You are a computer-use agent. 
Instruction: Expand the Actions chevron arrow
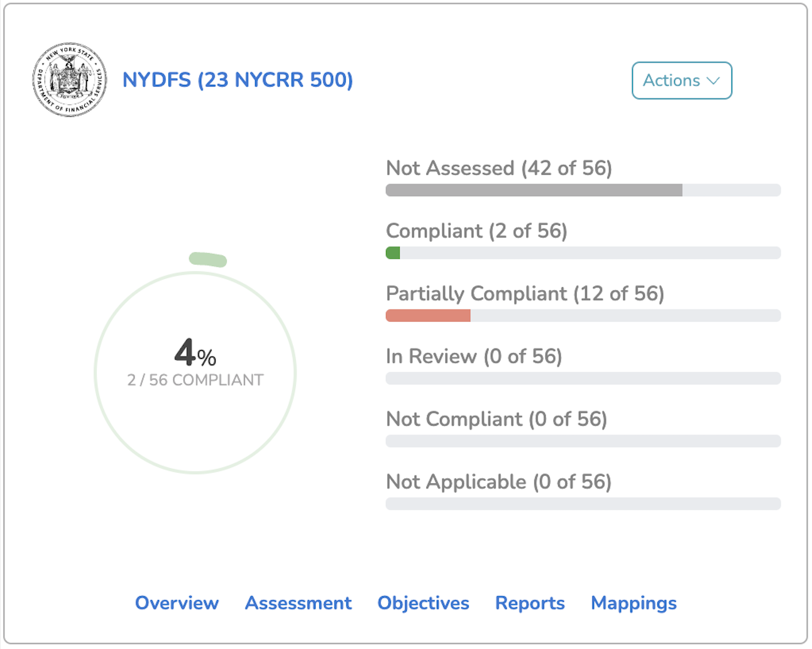point(714,80)
